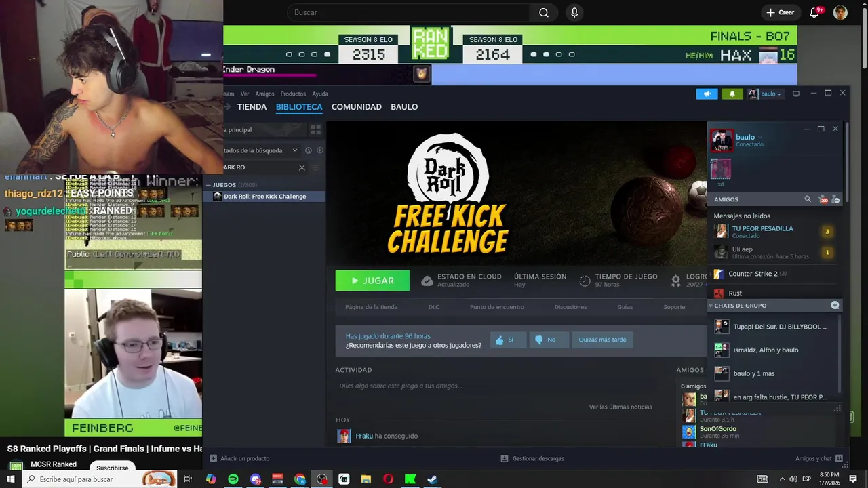The image size is (868, 488).
Task: Open the Soporte link
Action: pos(674,307)
